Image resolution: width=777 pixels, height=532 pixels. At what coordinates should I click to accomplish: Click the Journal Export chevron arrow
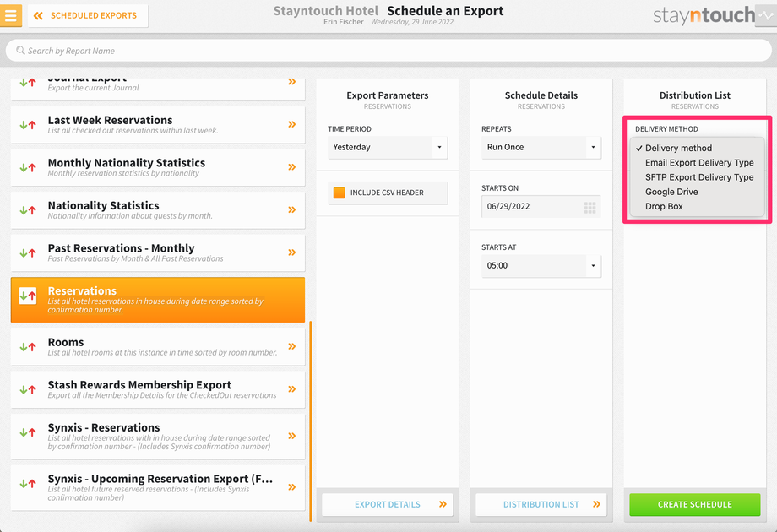[292, 82]
